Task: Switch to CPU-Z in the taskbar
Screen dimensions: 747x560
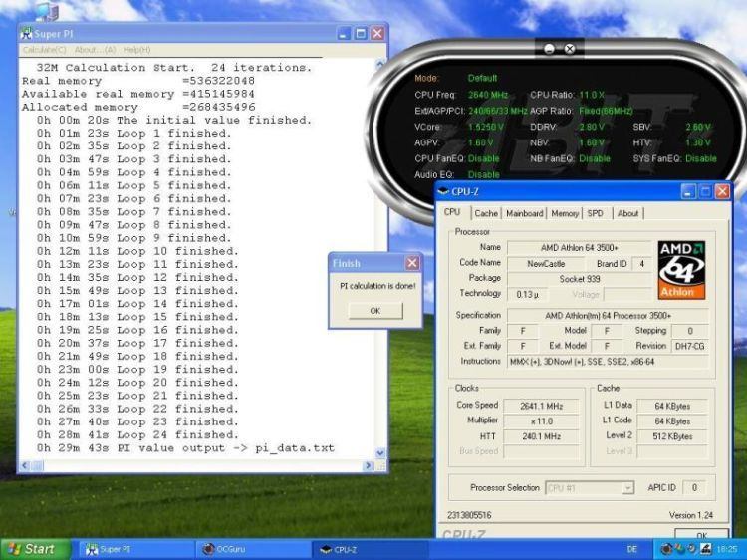Action: pos(371,549)
